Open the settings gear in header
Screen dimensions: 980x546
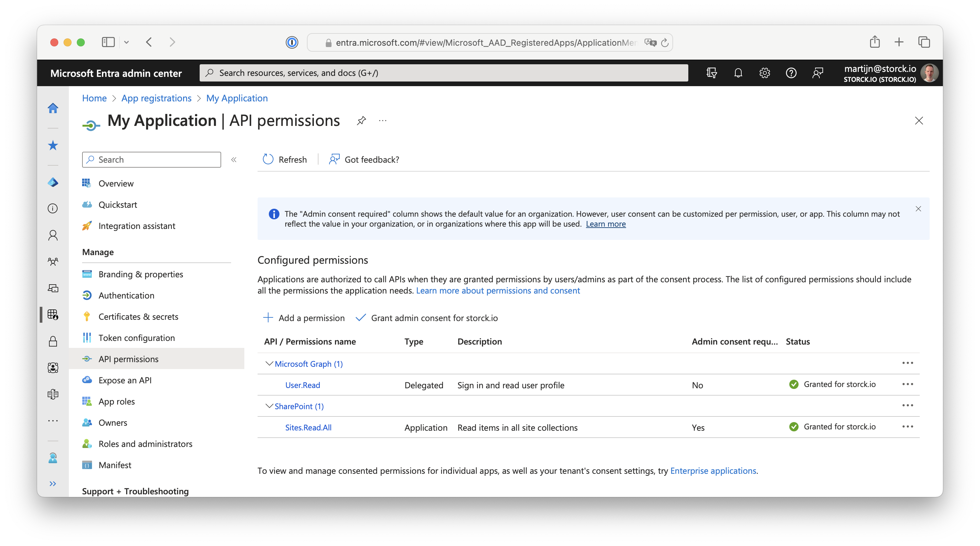point(764,73)
